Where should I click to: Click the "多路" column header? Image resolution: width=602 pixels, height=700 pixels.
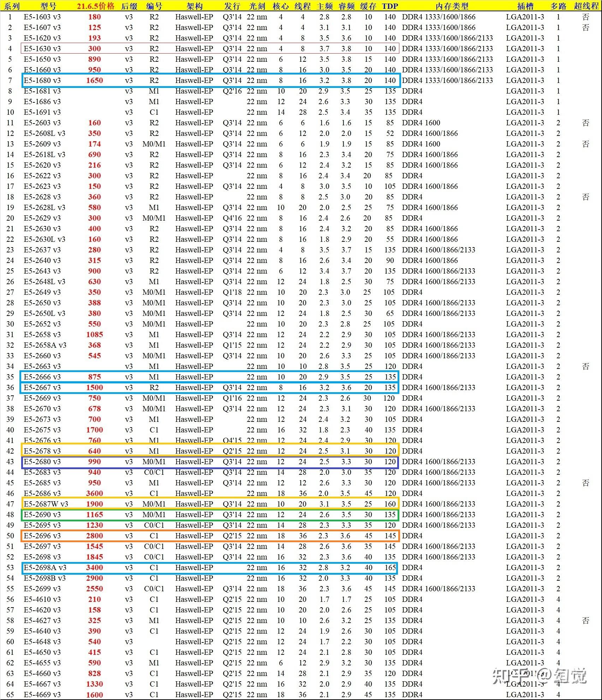[558, 6]
